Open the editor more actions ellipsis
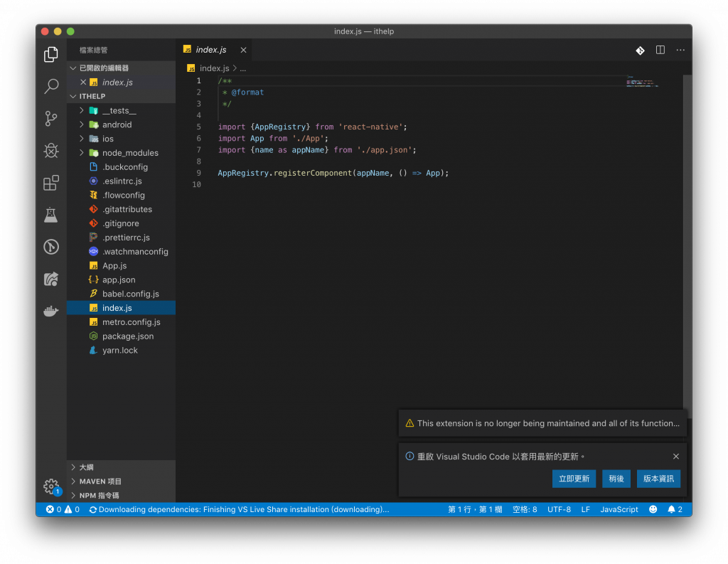The image size is (728, 564). [680, 50]
